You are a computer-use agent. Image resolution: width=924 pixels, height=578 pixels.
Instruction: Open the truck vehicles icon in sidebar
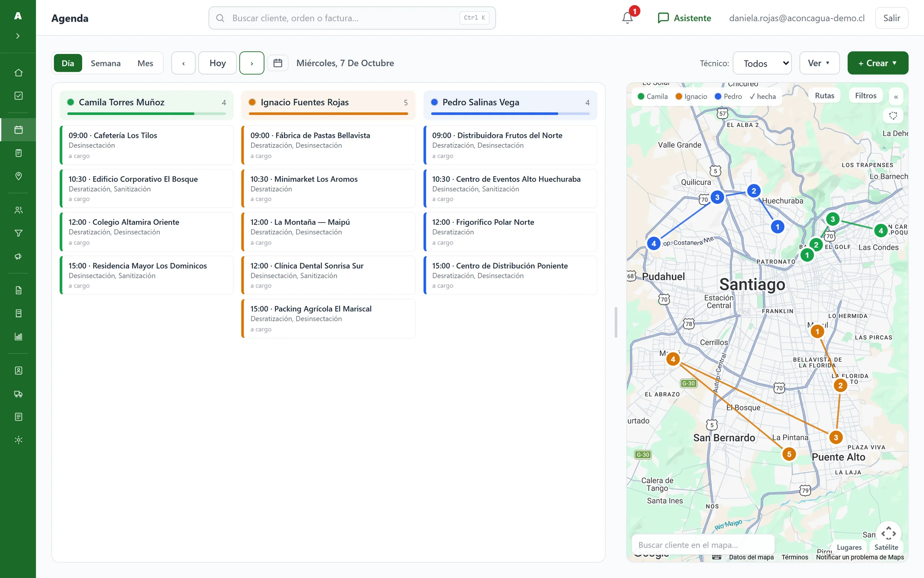(x=18, y=394)
